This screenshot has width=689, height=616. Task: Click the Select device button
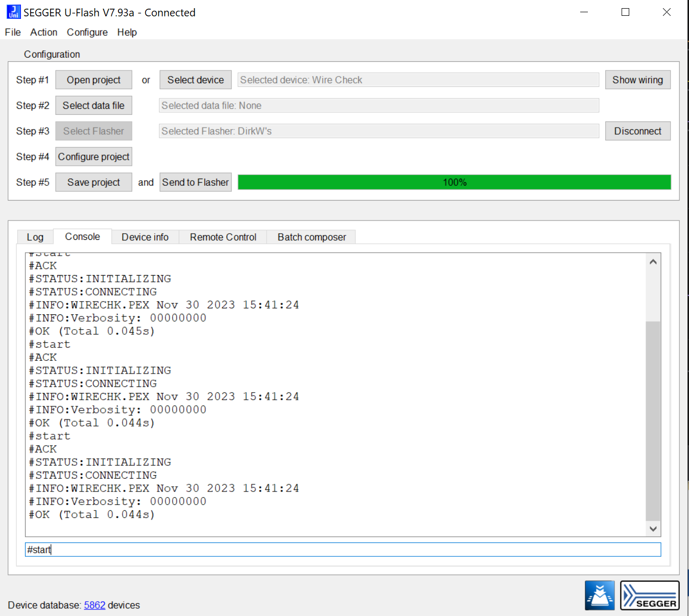[196, 80]
